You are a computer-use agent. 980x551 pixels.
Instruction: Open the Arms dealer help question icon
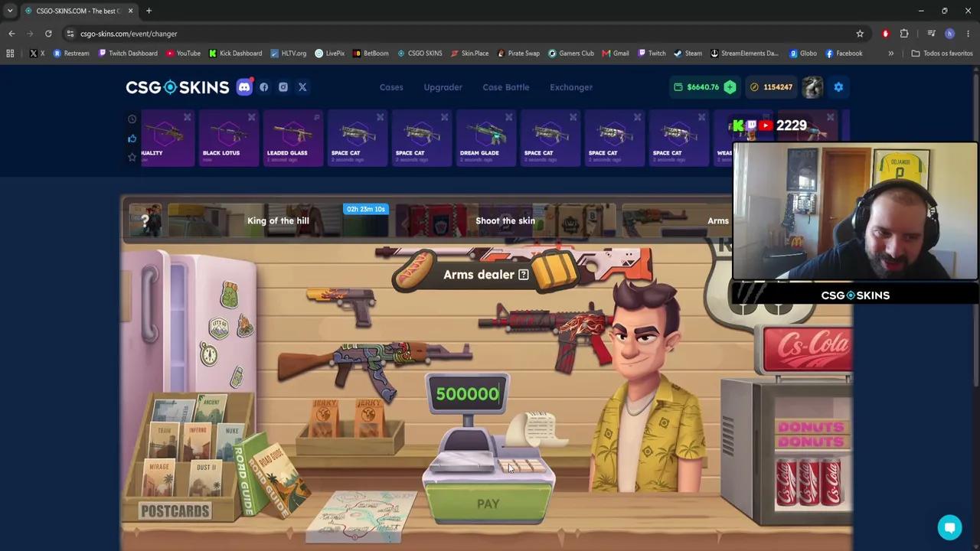(x=524, y=275)
